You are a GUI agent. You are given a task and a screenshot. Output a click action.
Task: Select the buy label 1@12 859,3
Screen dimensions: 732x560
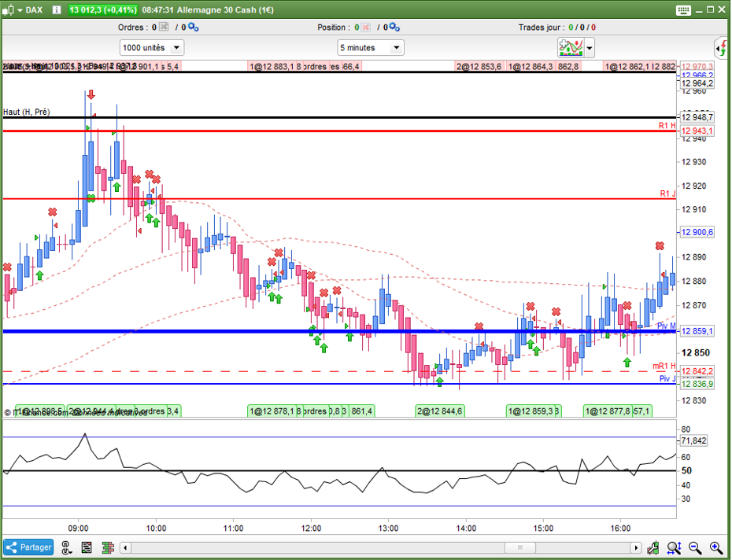tap(531, 411)
